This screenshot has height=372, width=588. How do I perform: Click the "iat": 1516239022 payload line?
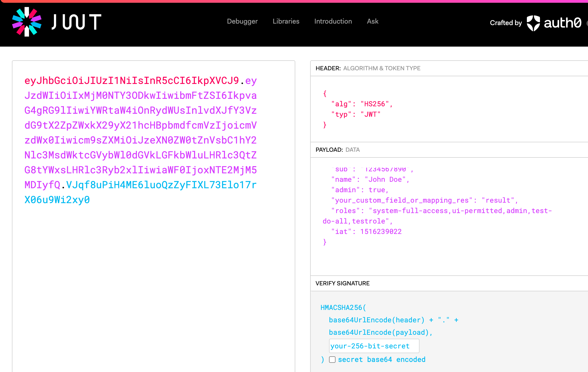pyautogui.click(x=366, y=232)
